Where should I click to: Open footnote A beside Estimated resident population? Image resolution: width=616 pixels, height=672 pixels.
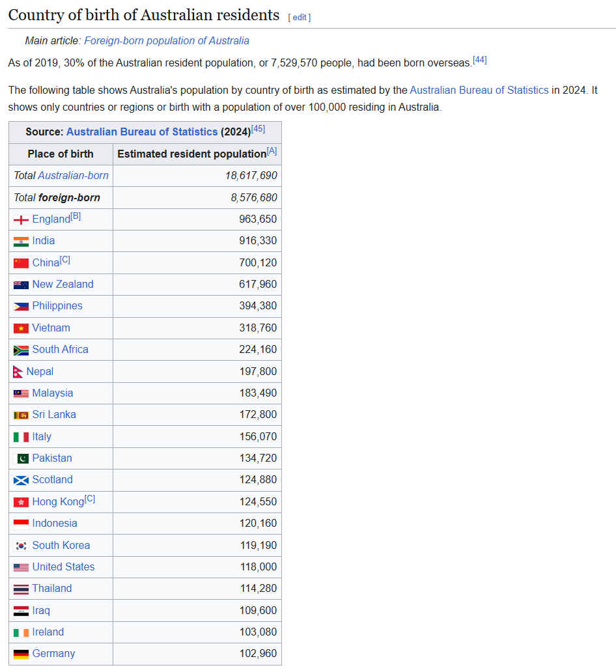272,151
